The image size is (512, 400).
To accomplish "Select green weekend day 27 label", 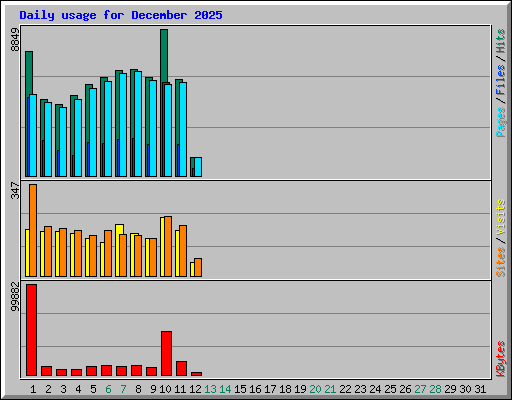I will [x=420, y=389].
